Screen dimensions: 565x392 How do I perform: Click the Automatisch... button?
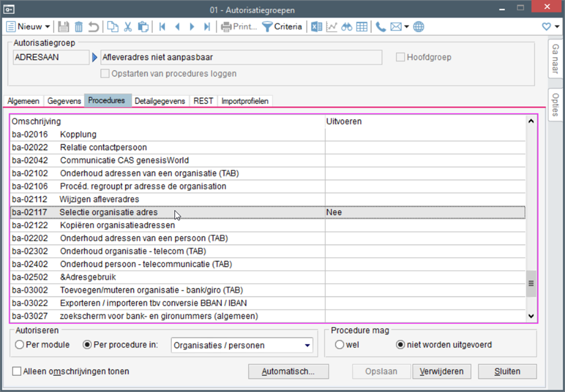(x=289, y=372)
